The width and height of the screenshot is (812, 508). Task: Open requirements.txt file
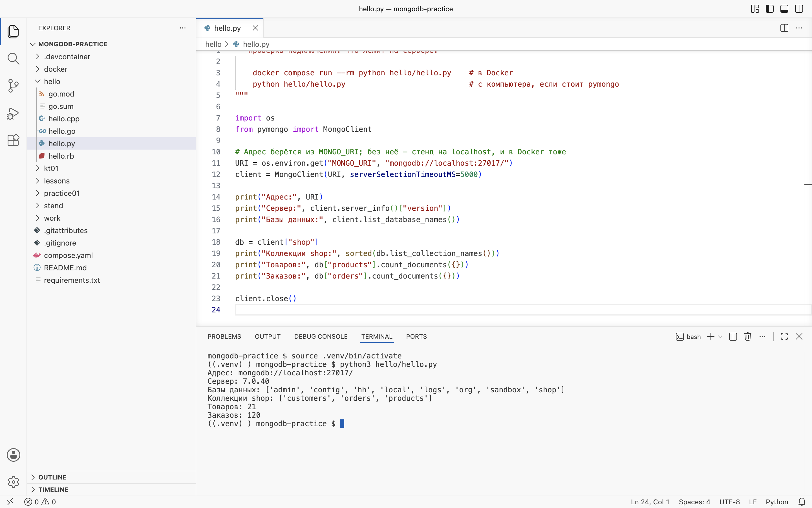111,280
